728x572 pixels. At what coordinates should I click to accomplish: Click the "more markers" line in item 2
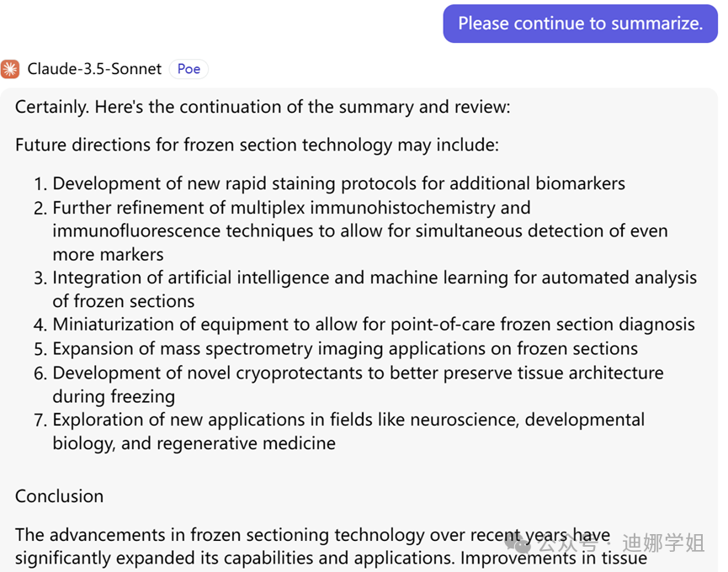point(108,254)
